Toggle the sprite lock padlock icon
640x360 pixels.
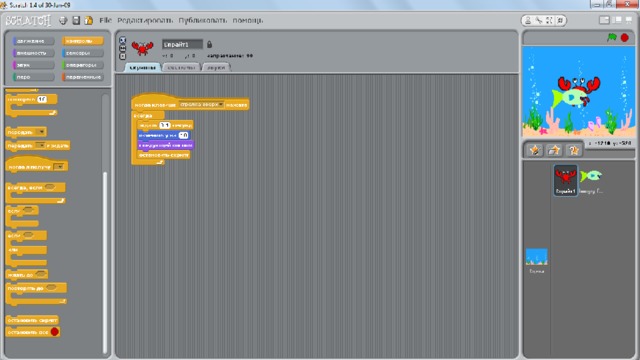tap(209, 44)
